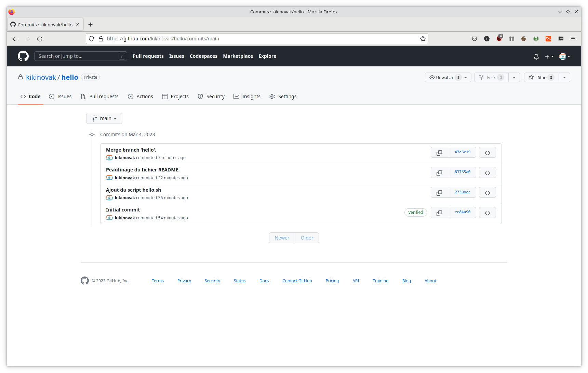
Task: Open Codespaces in top navigation
Action: click(x=203, y=56)
